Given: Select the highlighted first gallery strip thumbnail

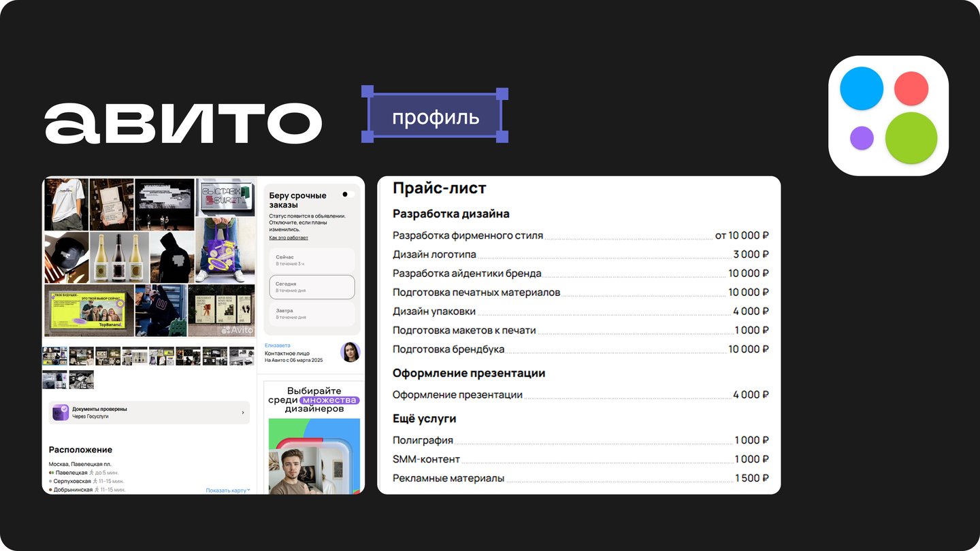Looking at the screenshot, I should [x=54, y=356].
